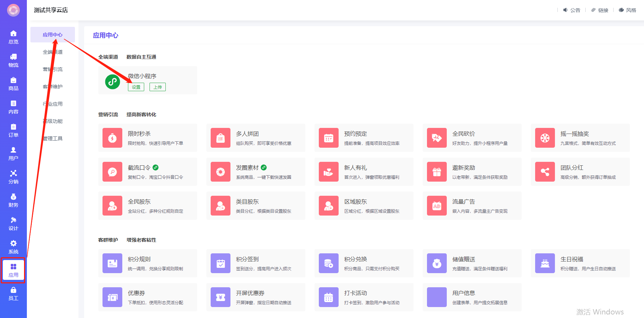
Task: Go to 管理工具 in the submenu
Action: [53, 139]
